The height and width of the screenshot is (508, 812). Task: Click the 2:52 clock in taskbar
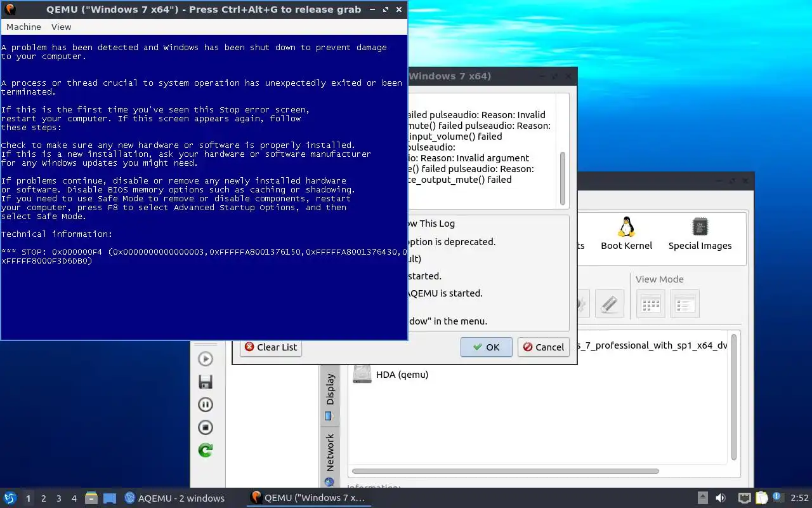pyautogui.click(x=799, y=498)
